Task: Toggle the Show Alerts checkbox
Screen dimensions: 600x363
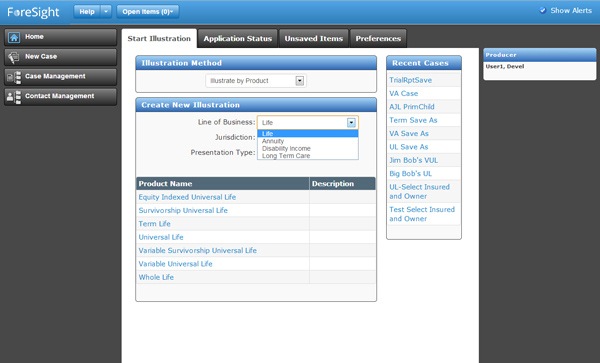Action: point(542,10)
